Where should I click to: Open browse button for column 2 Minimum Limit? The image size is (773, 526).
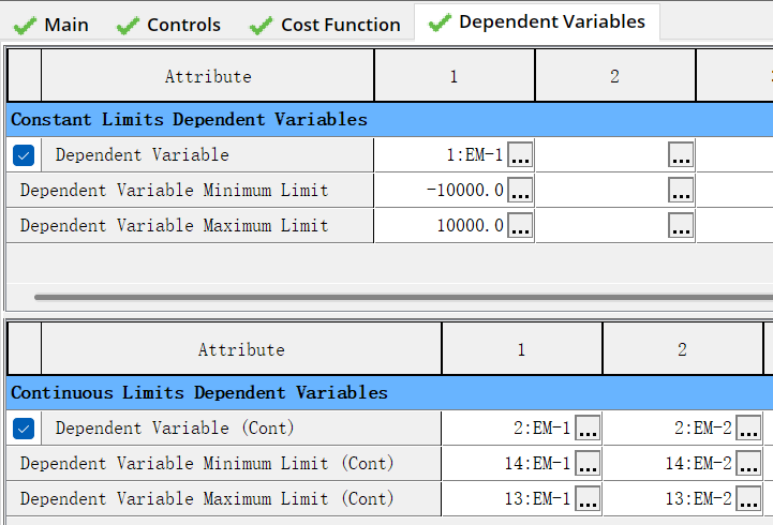pyautogui.click(x=681, y=190)
